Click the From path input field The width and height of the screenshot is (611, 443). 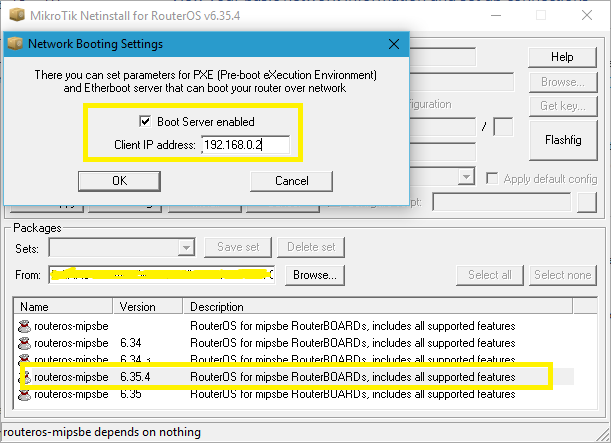[162, 275]
